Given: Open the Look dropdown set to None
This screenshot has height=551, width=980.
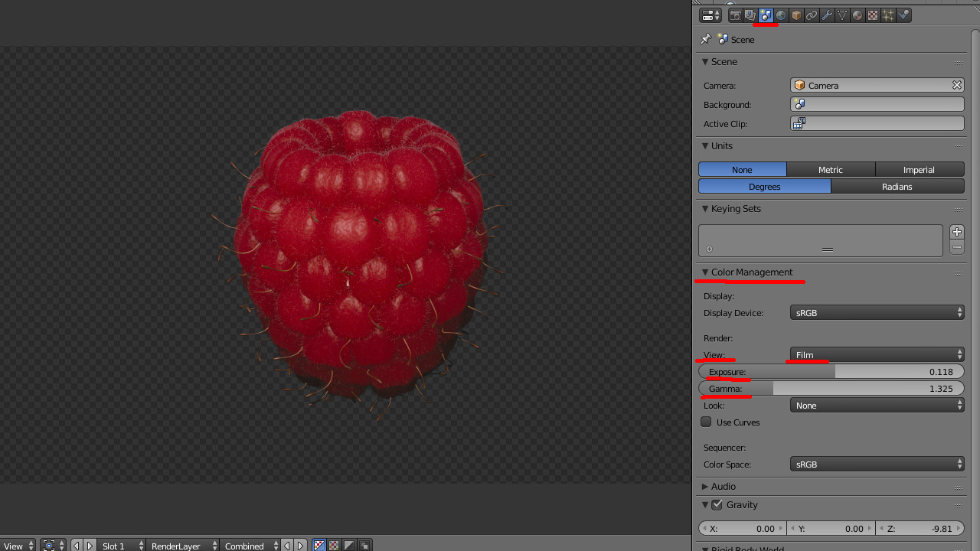Looking at the screenshot, I should pyautogui.click(x=877, y=406).
